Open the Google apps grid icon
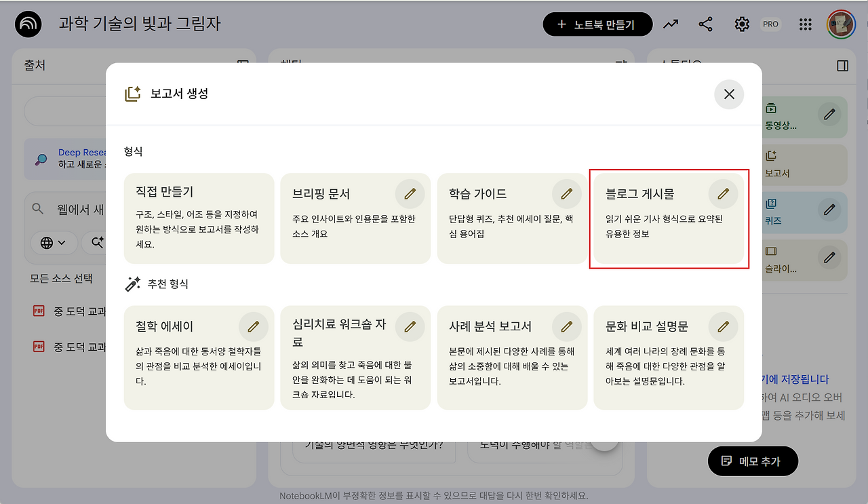 [x=806, y=24]
